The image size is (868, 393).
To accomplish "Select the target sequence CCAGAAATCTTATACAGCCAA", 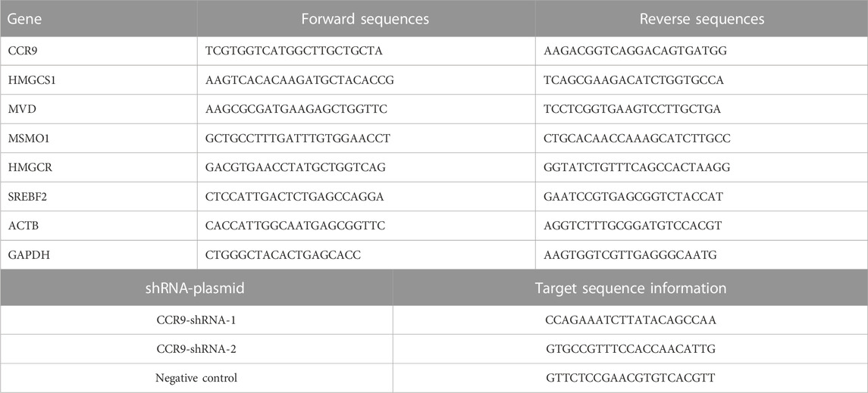I will coord(630,320).
